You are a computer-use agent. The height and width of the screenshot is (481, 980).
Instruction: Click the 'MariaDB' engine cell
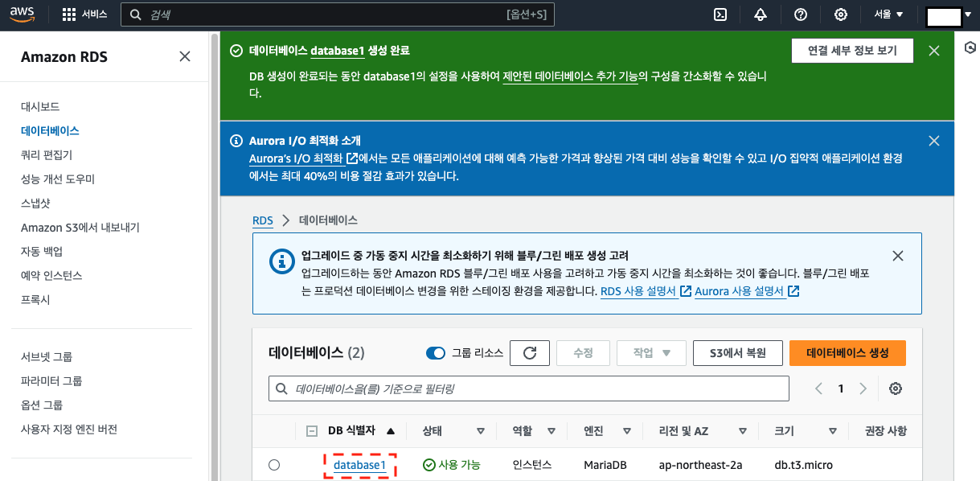click(605, 465)
